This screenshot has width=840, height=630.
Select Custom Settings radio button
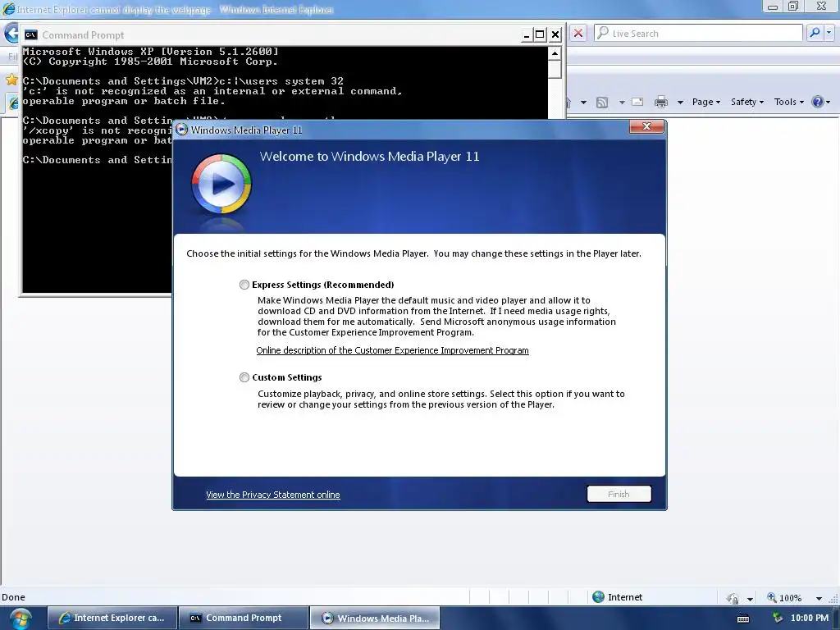(x=244, y=377)
